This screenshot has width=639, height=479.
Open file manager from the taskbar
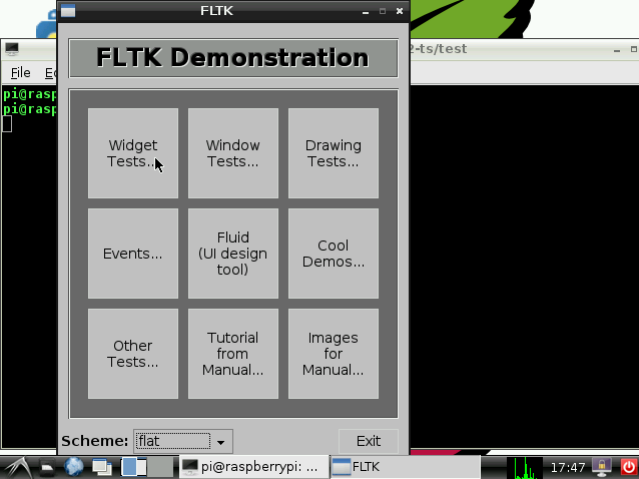[x=47, y=467]
